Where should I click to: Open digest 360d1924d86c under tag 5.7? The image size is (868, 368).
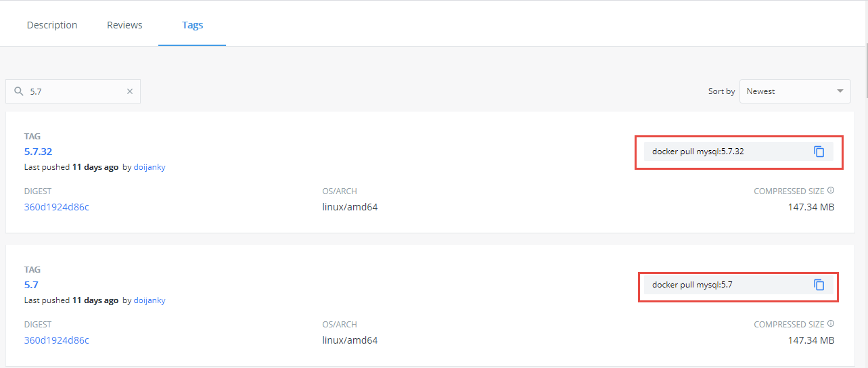56,340
